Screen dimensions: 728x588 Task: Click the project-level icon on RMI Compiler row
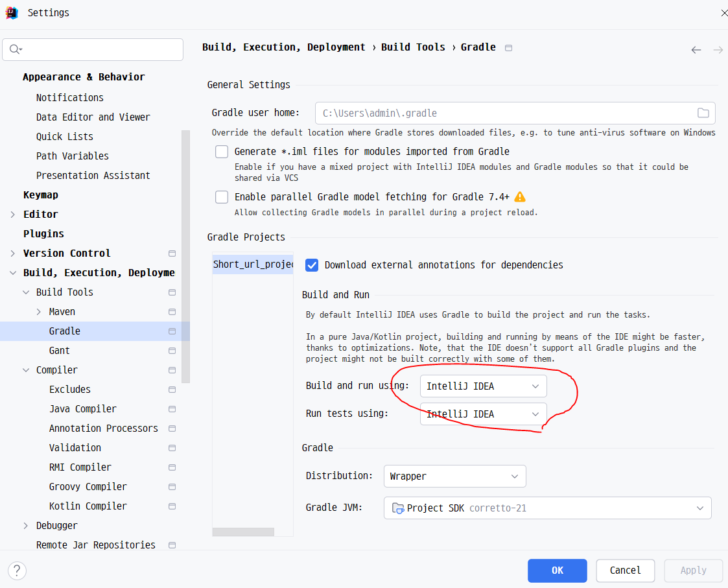(172, 467)
